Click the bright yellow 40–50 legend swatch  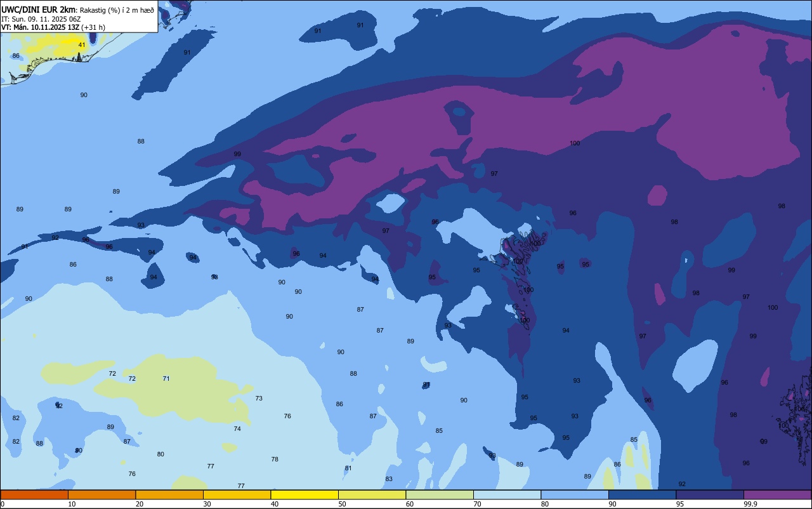point(304,494)
